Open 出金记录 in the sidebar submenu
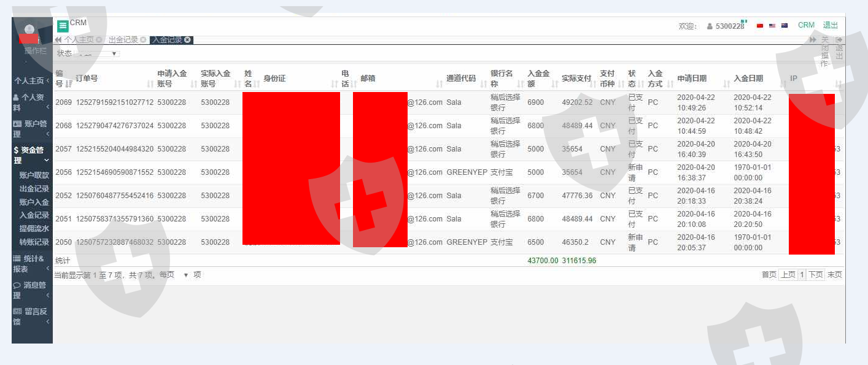This screenshot has height=365, width=868. (x=34, y=188)
